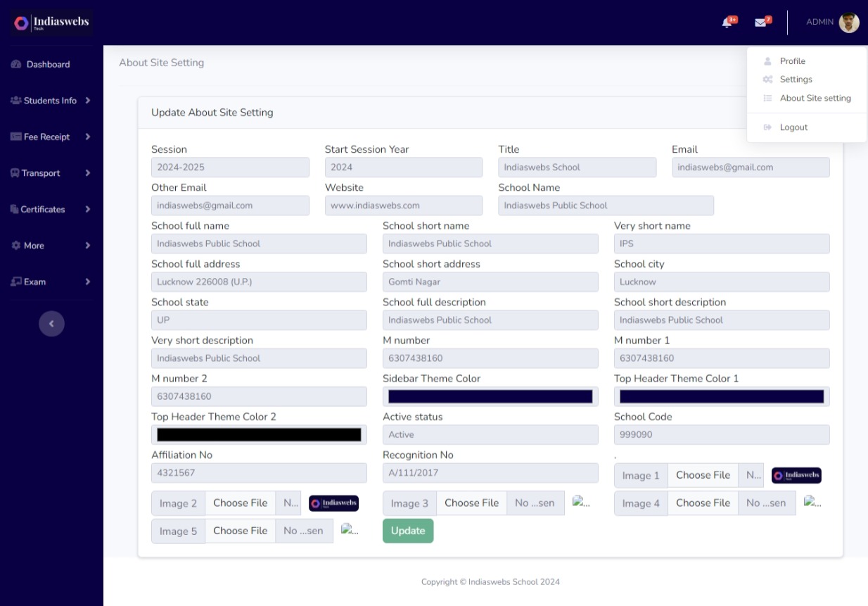Click the Start Session Year field

pyautogui.click(x=404, y=168)
